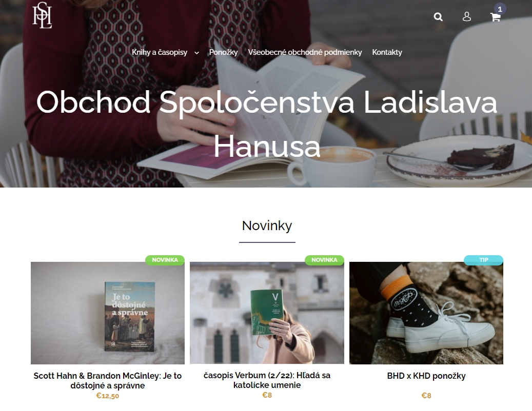The image size is (532, 411).
Task: Open the časopis Verbum product image
Action: [x=267, y=313]
